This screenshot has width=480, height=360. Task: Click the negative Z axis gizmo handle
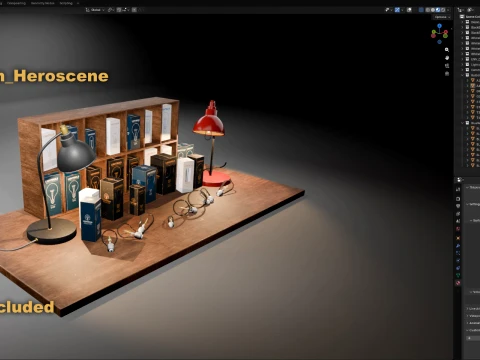[439, 42]
